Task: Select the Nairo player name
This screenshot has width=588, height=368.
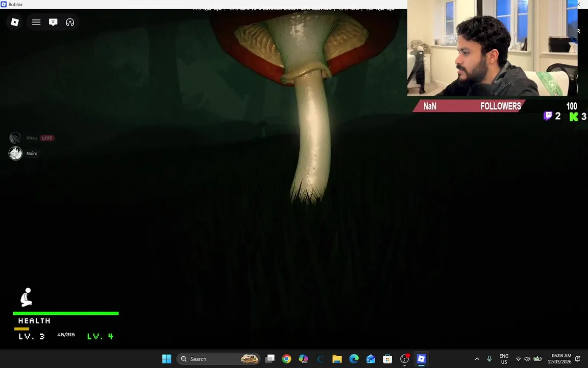Action: pyautogui.click(x=32, y=153)
